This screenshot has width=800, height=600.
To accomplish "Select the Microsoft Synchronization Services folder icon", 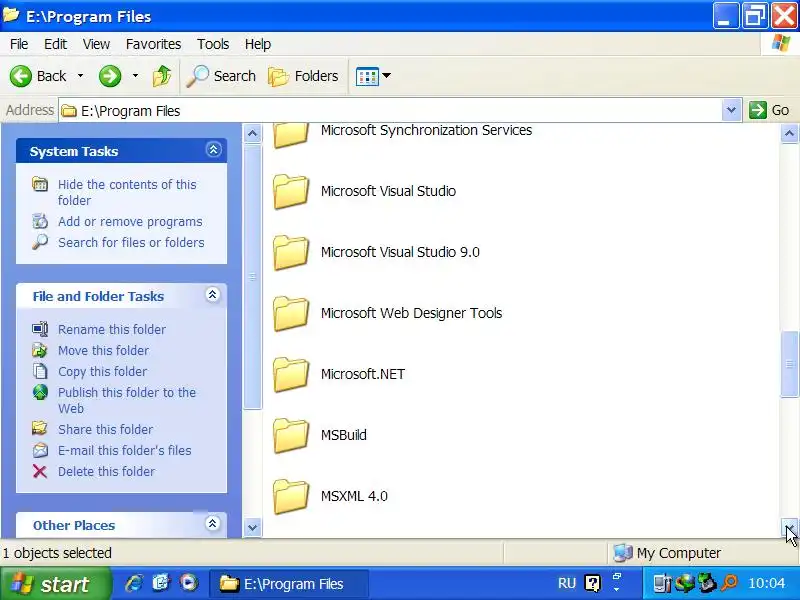I will pyautogui.click(x=291, y=136).
